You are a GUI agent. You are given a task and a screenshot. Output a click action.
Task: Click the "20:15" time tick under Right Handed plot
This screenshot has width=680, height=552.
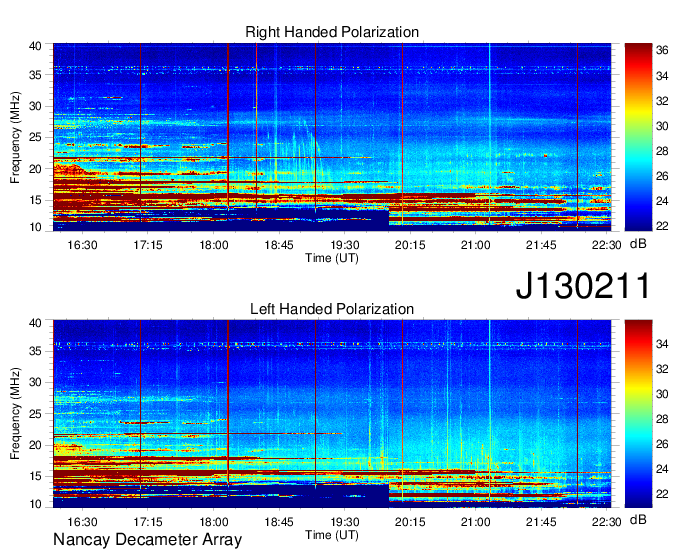coord(410,245)
